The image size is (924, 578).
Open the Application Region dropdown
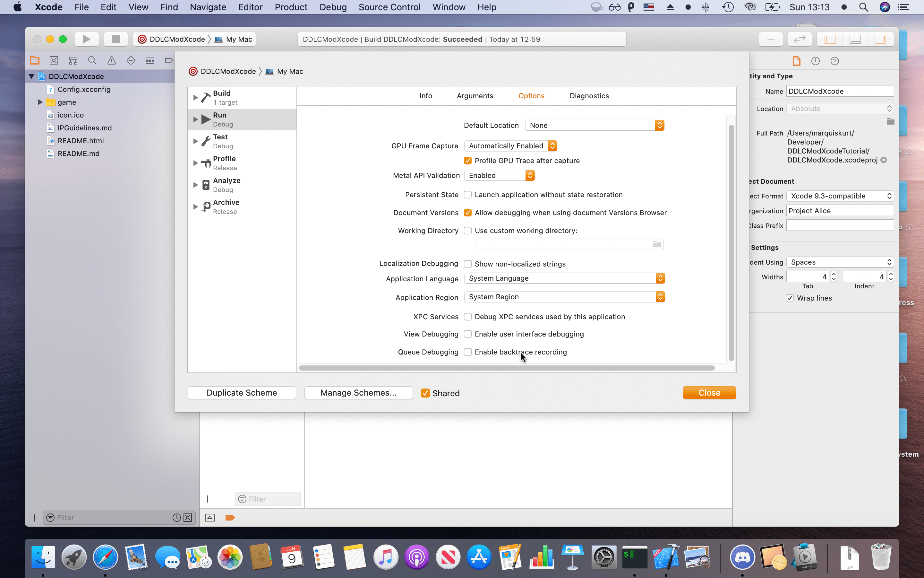pos(564,297)
